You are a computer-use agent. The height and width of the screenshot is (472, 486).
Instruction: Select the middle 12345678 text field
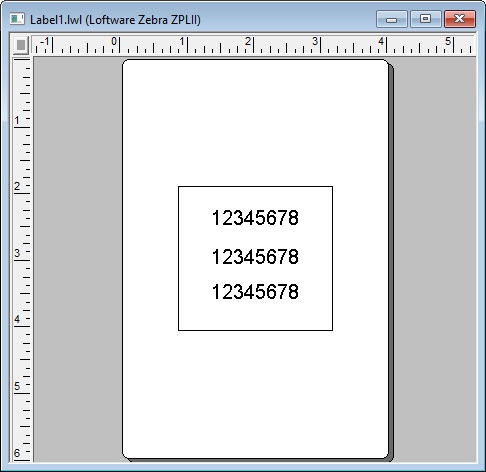pyautogui.click(x=255, y=257)
